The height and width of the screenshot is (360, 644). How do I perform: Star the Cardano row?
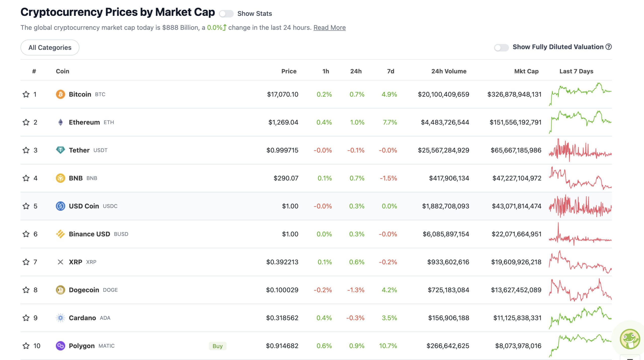click(x=26, y=318)
